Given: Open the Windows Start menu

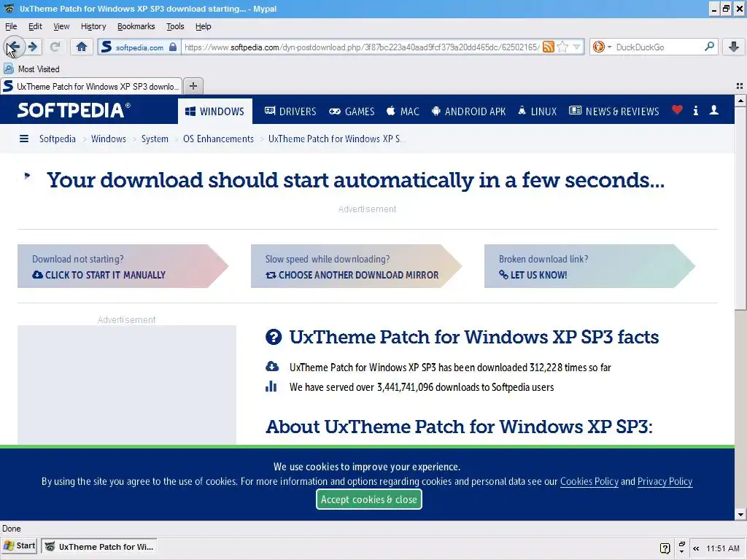Looking at the screenshot, I should (20, 545).
